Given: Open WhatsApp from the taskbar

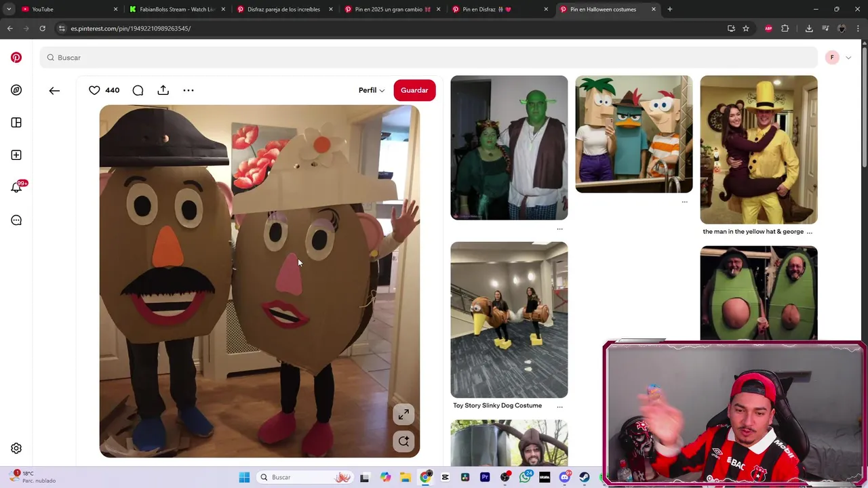Looking at the screenshot, I should click(x=525, y=477).
